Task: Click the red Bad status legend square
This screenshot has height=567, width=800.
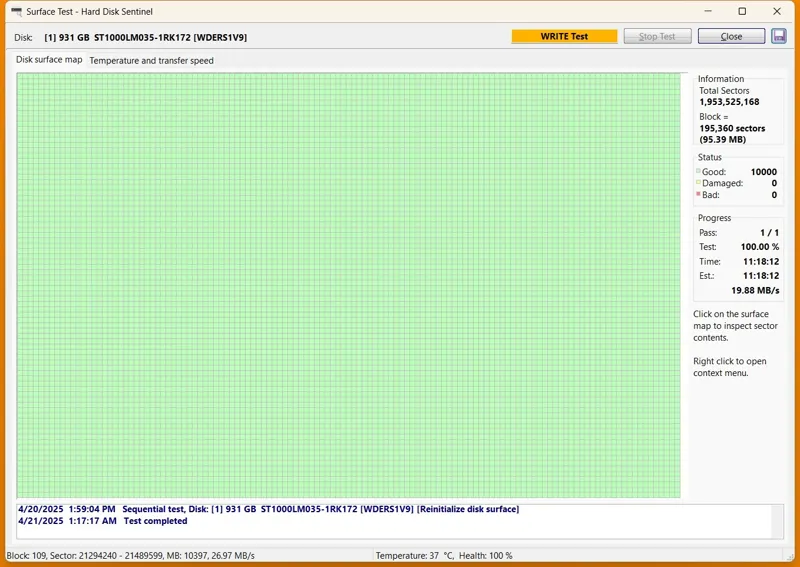Action: (x=698, y=196)
